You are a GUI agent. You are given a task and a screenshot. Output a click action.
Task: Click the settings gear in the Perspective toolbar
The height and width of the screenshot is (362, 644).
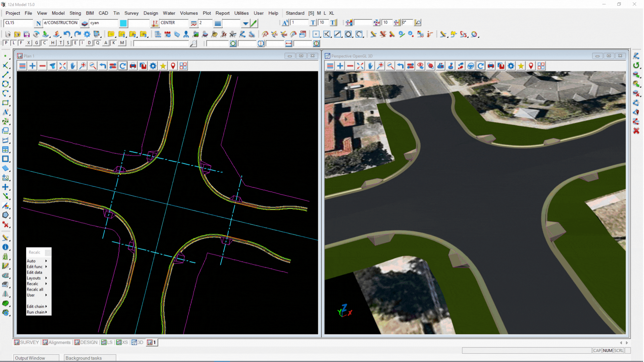(x=511, y=66)
